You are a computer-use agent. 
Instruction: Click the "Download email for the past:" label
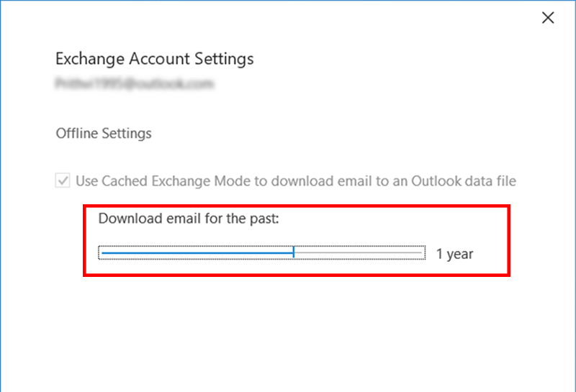click(x=188, y=218)
